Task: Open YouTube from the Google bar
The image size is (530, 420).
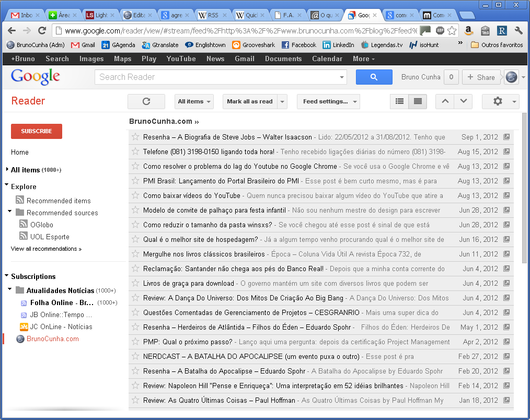Action: pos(181,59)
